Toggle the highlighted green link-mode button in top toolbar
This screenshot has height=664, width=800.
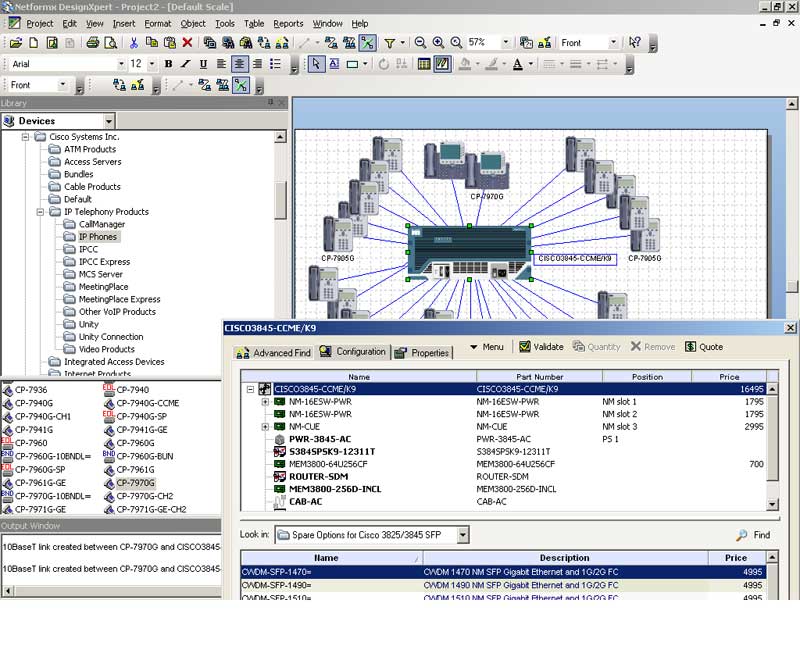(x=367, y=43)
